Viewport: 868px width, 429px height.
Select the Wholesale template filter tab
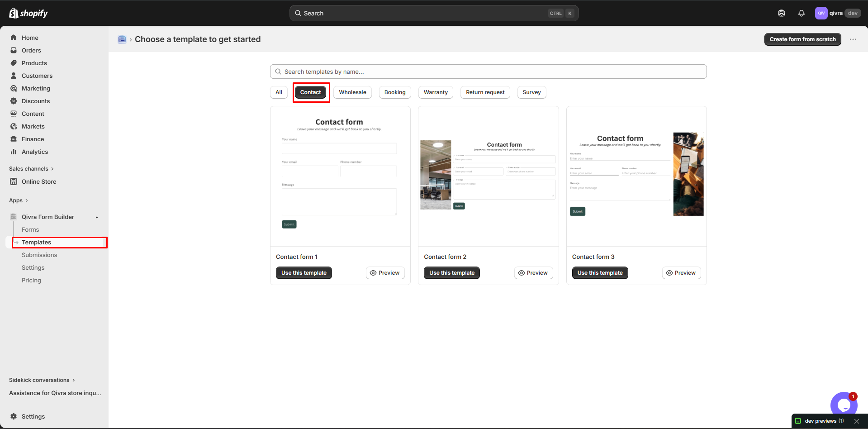pos(352,92)
